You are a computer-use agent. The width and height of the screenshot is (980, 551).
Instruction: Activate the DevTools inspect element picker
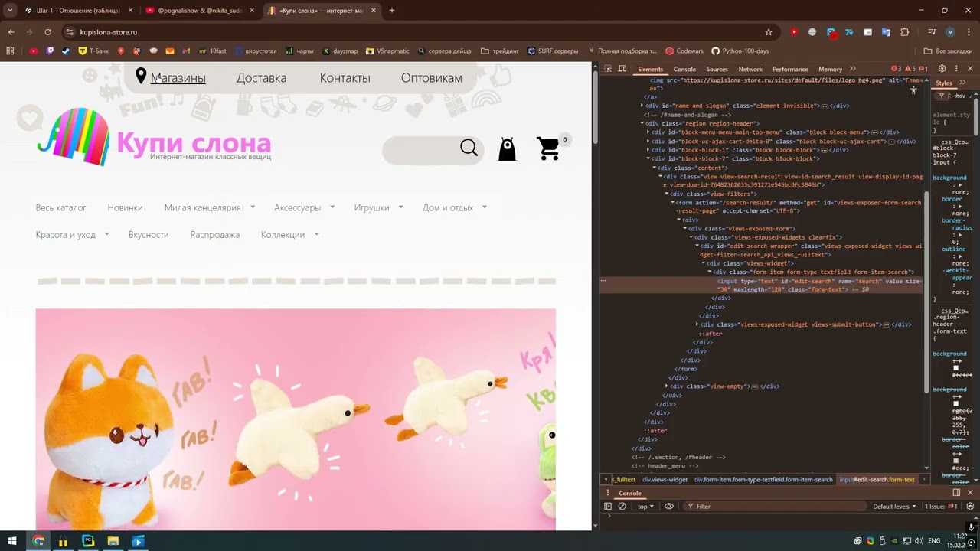(609, 69)
